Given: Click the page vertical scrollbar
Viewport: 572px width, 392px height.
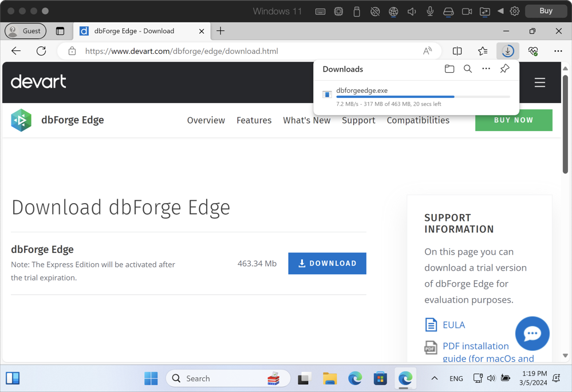Looking at the screenshot, I should point(565,124).
